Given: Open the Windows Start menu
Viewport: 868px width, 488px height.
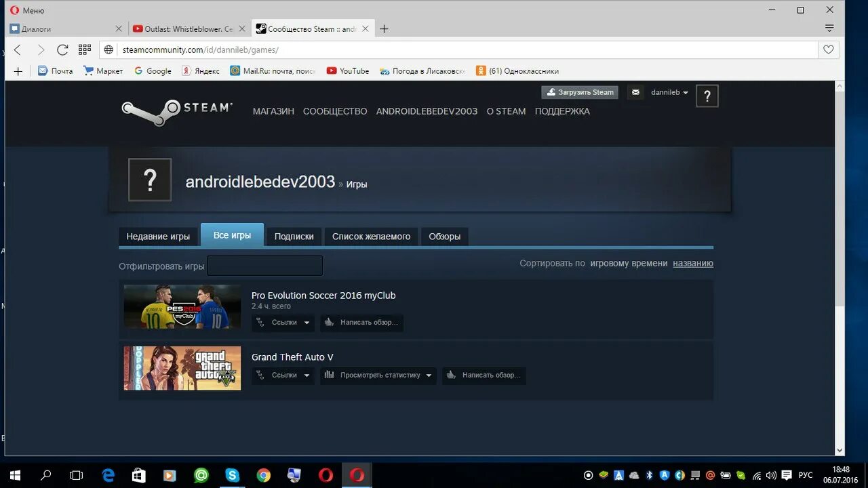Looking at the screenshot, I should [x=15, y=475].
